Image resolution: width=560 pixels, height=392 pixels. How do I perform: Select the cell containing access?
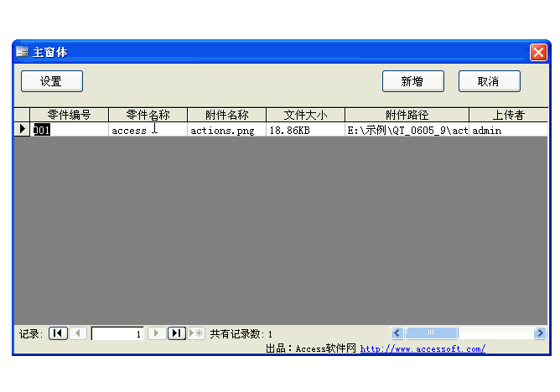tap(148, 130)
